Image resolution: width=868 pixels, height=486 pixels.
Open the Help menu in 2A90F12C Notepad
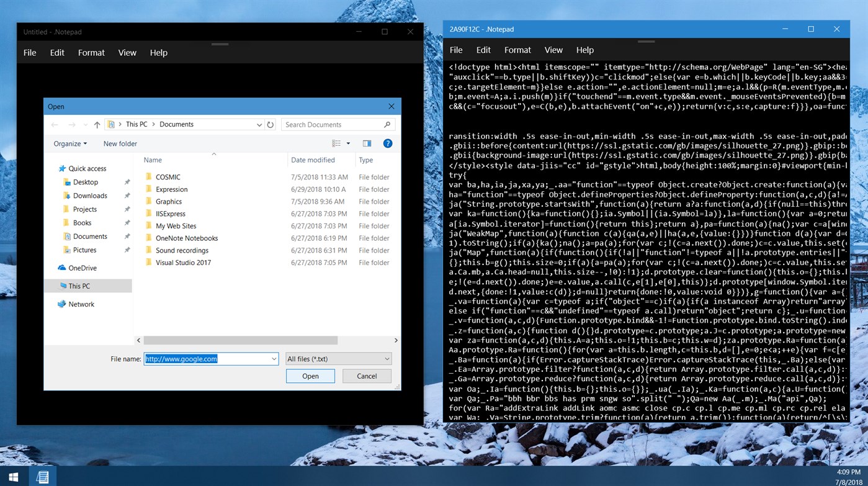[584, 50]
